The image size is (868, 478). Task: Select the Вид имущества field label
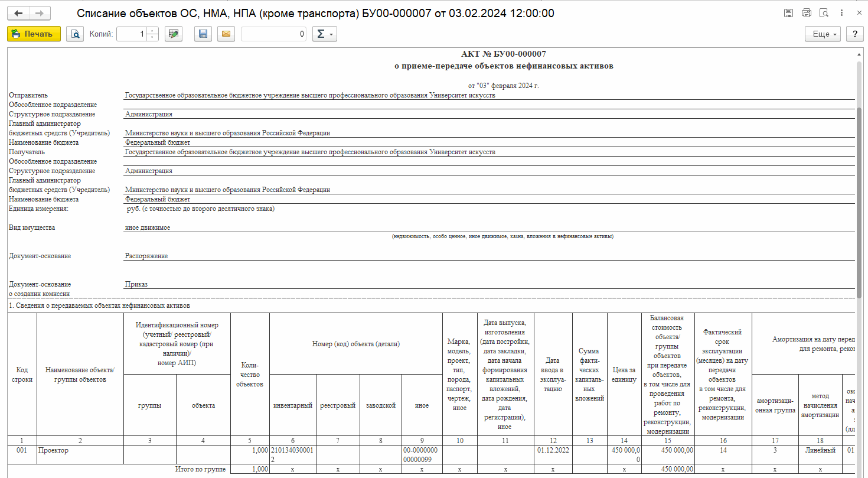click(x=32, y=227)
